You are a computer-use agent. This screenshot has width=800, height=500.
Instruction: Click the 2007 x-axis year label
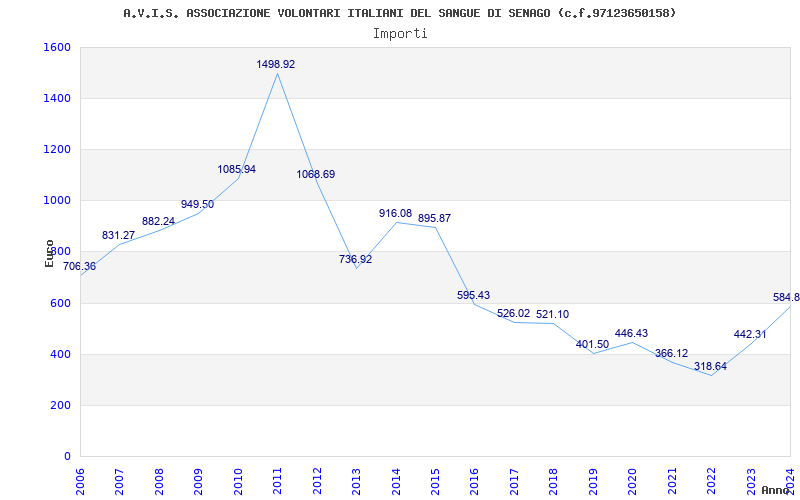119,482
